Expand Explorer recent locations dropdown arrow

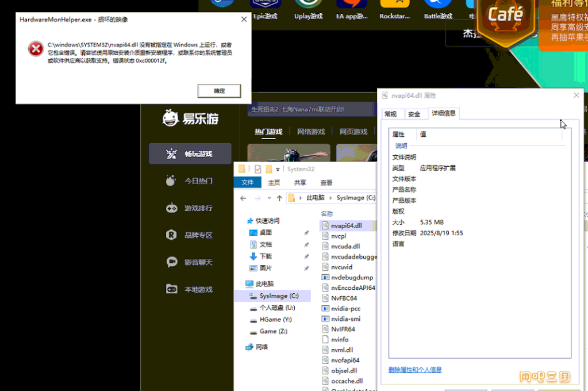point(269,198)
